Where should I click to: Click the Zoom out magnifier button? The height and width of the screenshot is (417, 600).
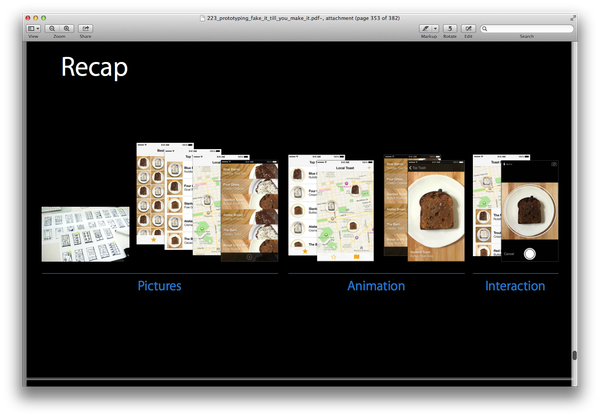coord(52,28)
